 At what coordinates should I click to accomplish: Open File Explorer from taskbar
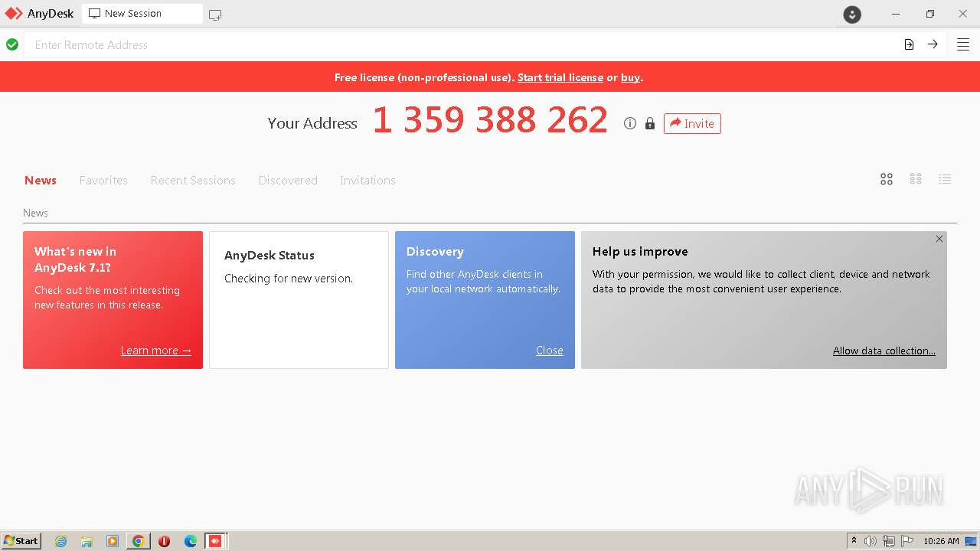87,541
